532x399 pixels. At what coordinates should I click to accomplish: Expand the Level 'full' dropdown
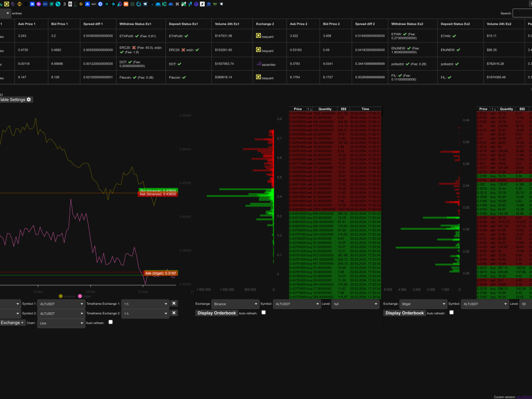click(x=355, y=304)
